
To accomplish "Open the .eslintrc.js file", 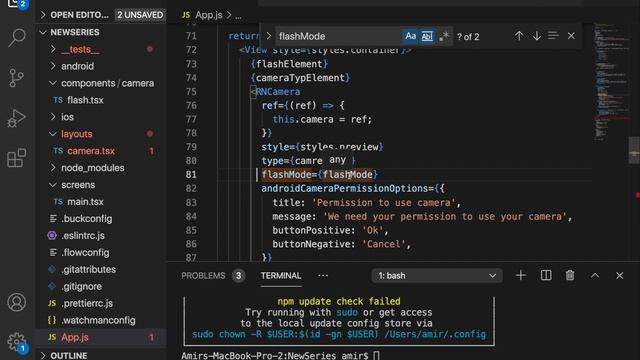I will (102, 236).
